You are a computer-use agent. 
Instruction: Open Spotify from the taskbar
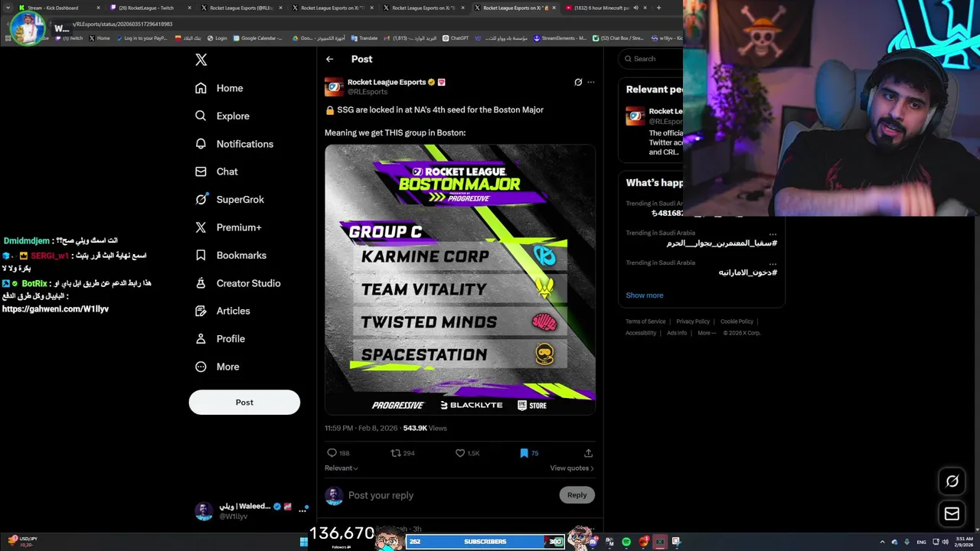626,542
